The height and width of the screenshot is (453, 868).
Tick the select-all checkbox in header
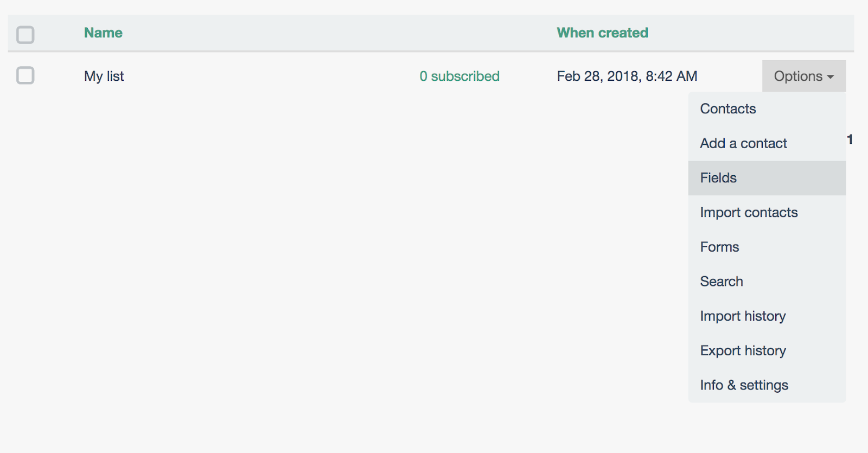click(25, 35)
